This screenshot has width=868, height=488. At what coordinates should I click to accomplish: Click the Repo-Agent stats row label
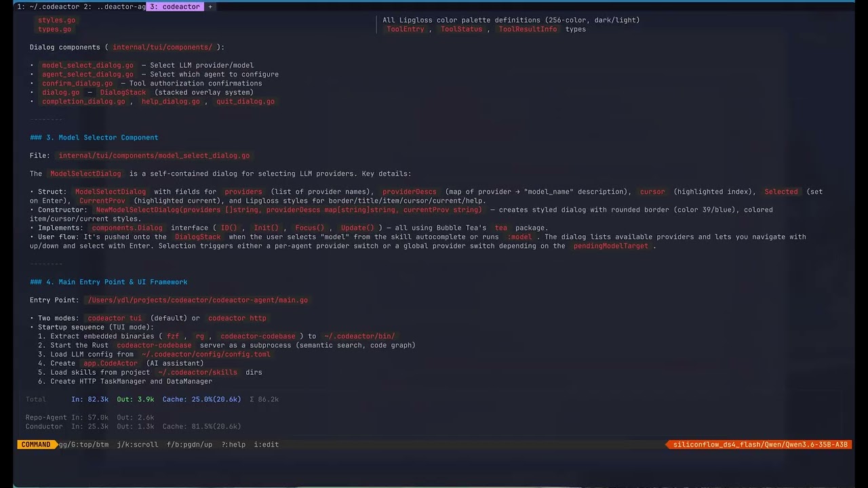[x=46, y=418]
